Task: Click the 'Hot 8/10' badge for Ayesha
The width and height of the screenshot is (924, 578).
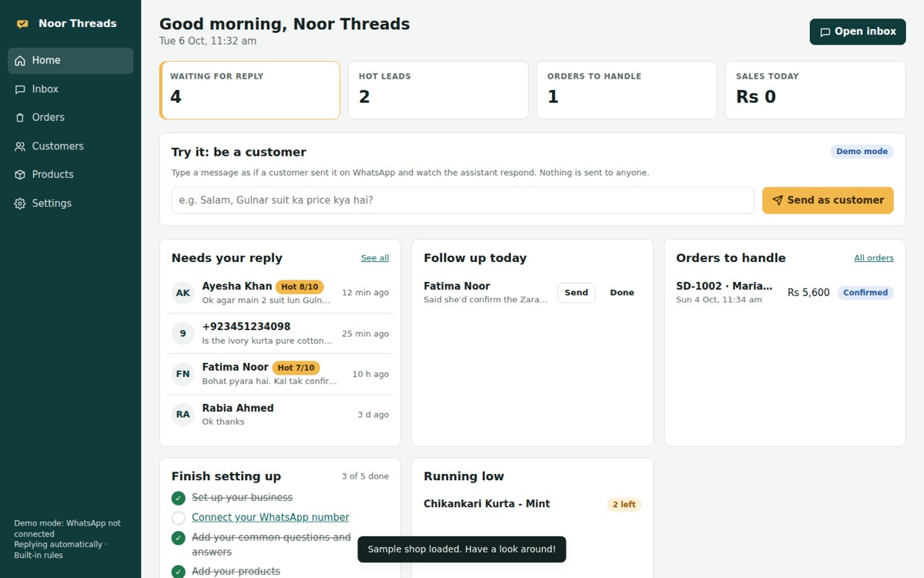Action: [300, 287]
